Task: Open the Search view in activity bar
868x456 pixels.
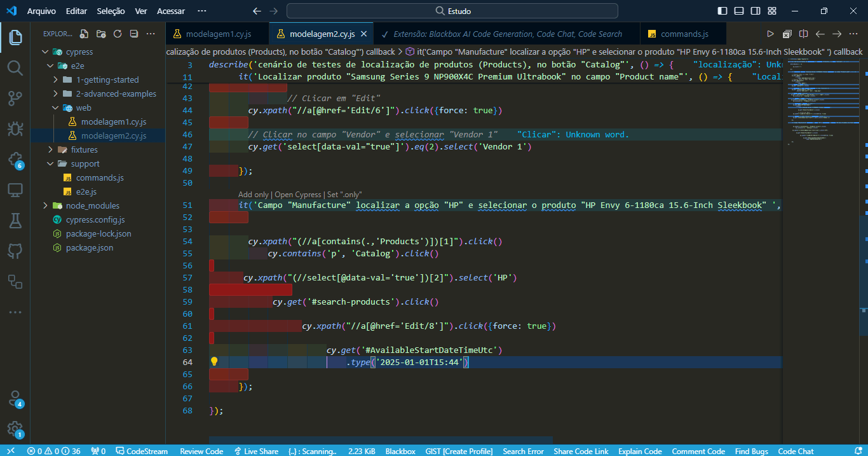Action: click(15, 67)
